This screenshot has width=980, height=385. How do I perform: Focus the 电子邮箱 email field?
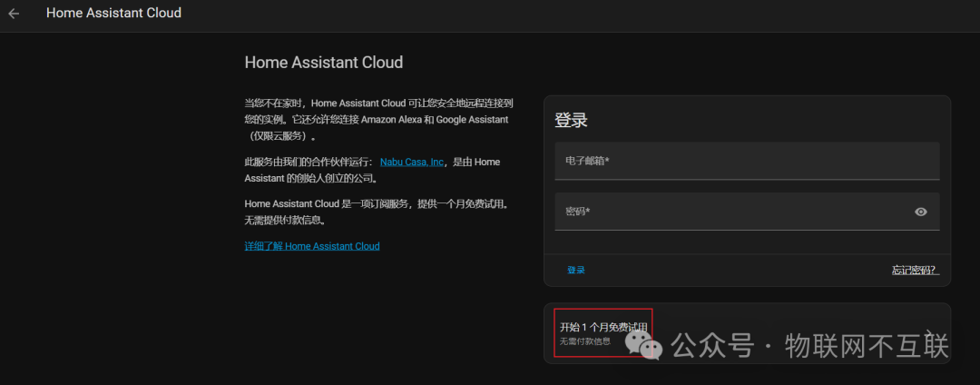click(x=747, y=162)
